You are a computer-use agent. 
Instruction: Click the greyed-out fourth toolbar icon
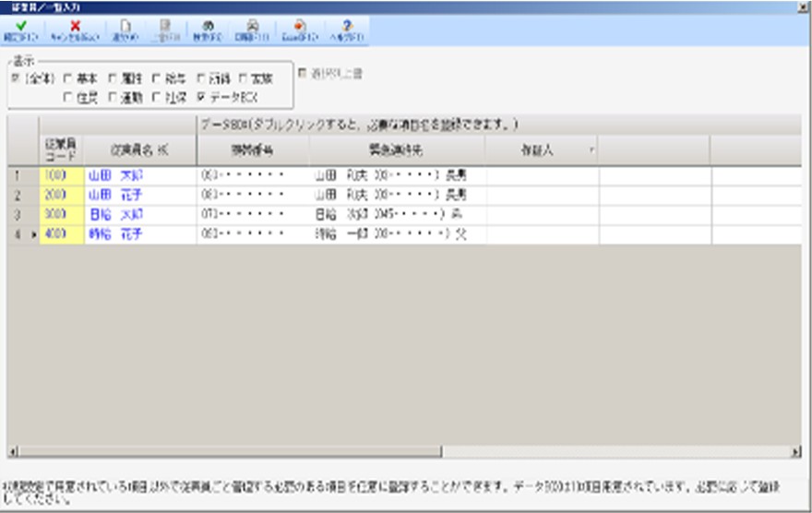point(166,29)
